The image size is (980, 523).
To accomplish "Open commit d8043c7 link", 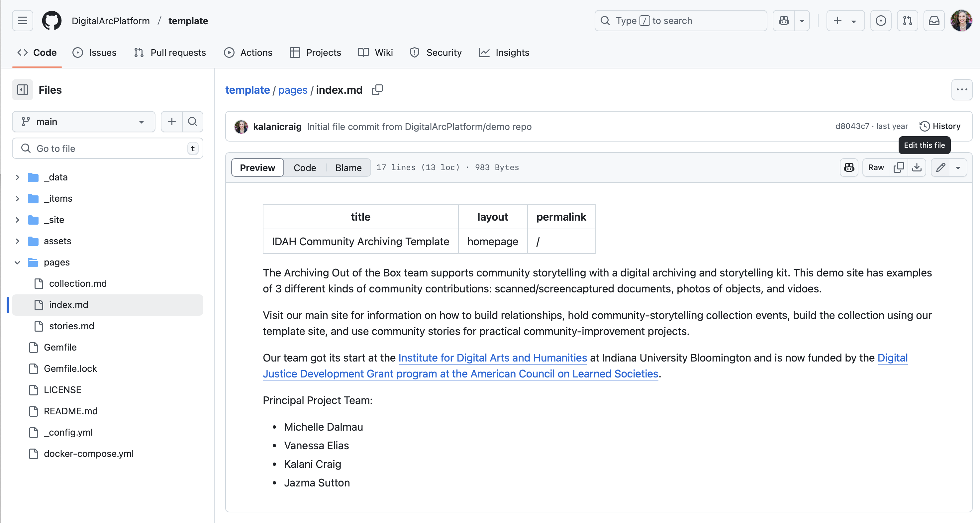I will click(852, 126).
